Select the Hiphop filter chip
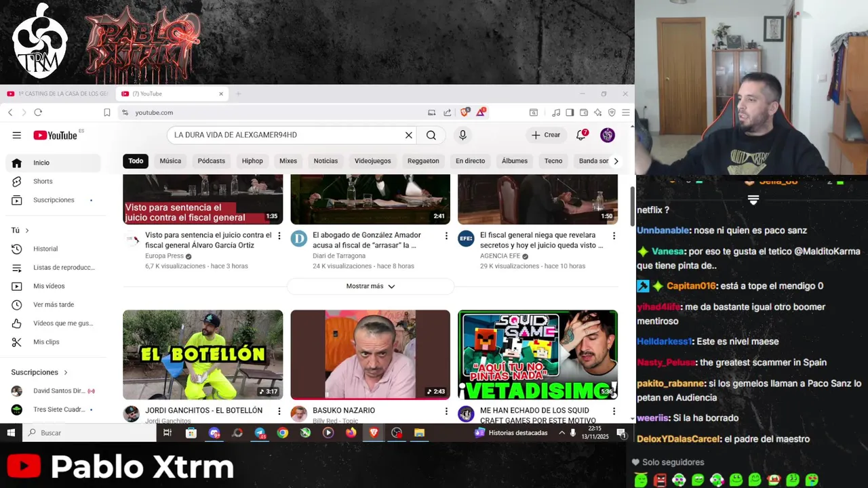The image size is (868, 488). coord(252,161)
